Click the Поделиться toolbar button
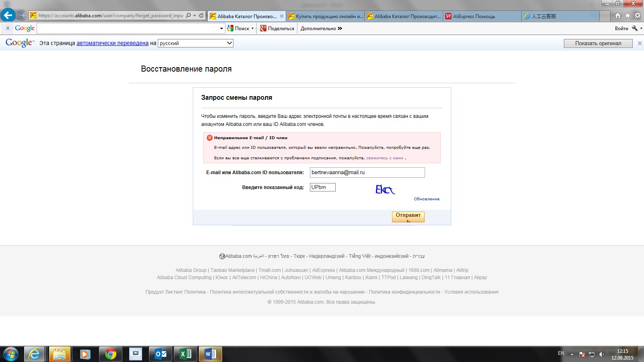This screenshot has height=362, width=644. tap(277, 29)
